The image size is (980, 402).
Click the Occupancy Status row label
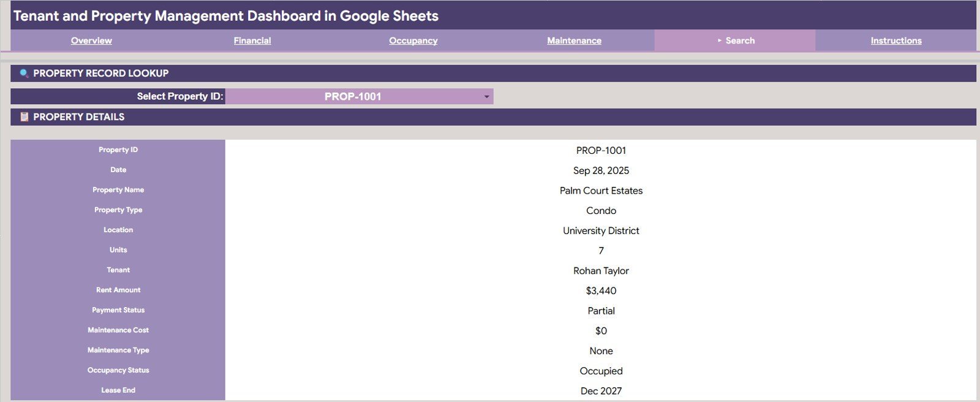[x=118, y=370]
